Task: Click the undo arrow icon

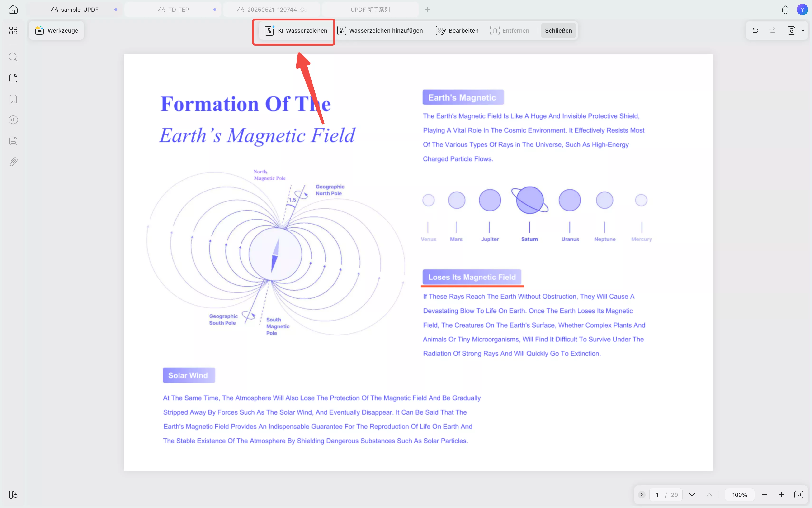Action: (755, 31)
